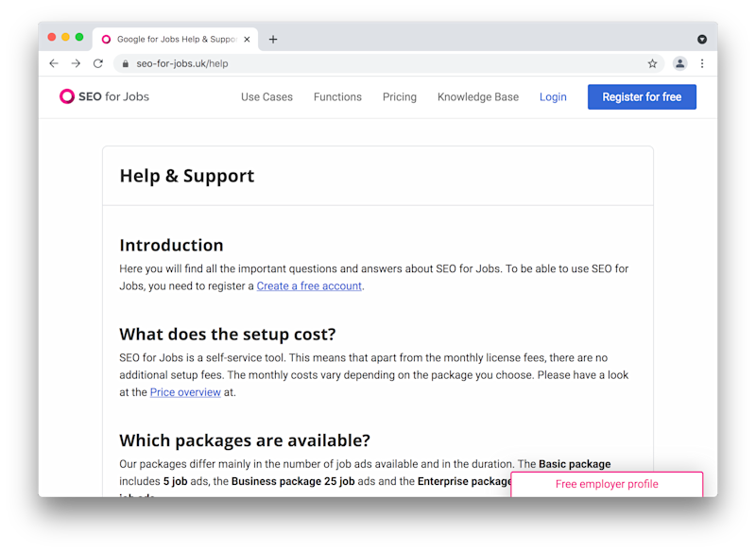Viewport: 756px width, 552px height.
Task: Open Chrome's three-dot menu
Action: [x=702, y=63]
